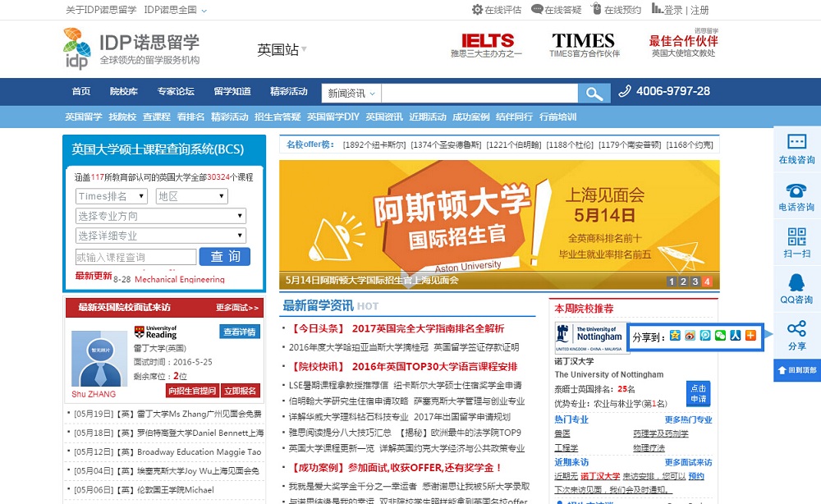
Task: Click Shu ZHANG avatar placeholder image
Action: (99, 359)
